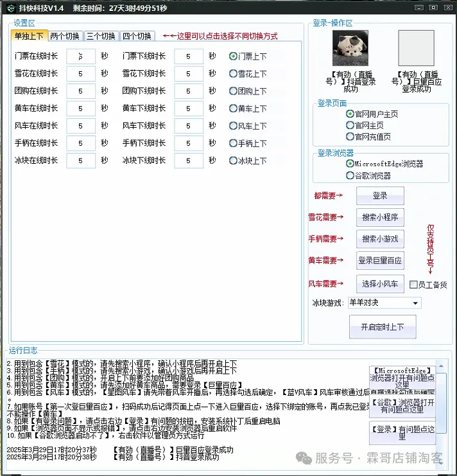Enable the 员工备货 checkbox

click(414, 285)
